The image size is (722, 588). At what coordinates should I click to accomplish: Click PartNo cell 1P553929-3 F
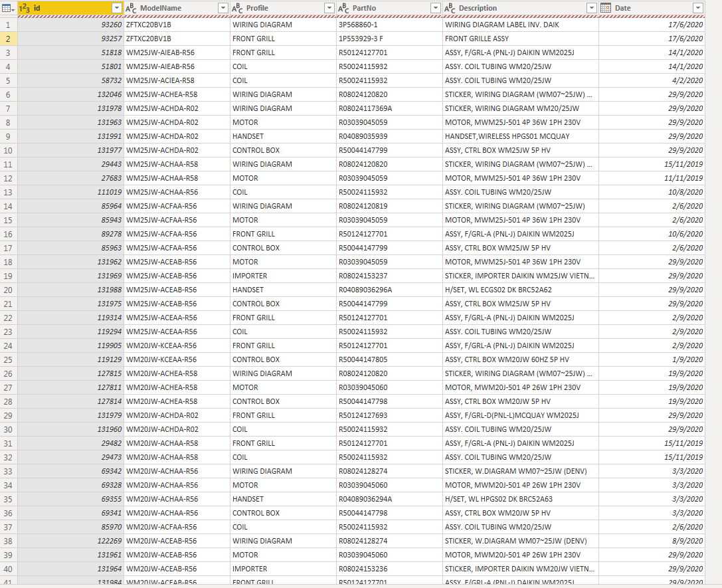pyautogui.click(x=389, y=39)
